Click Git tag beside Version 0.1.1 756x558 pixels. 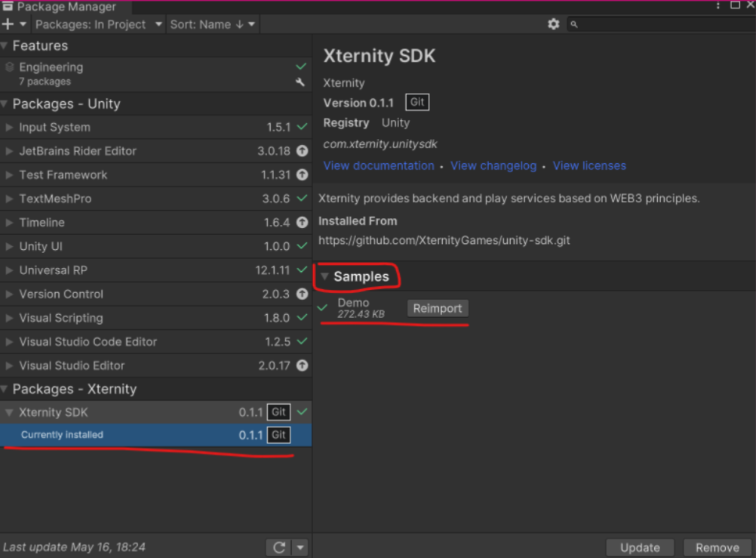417,103
